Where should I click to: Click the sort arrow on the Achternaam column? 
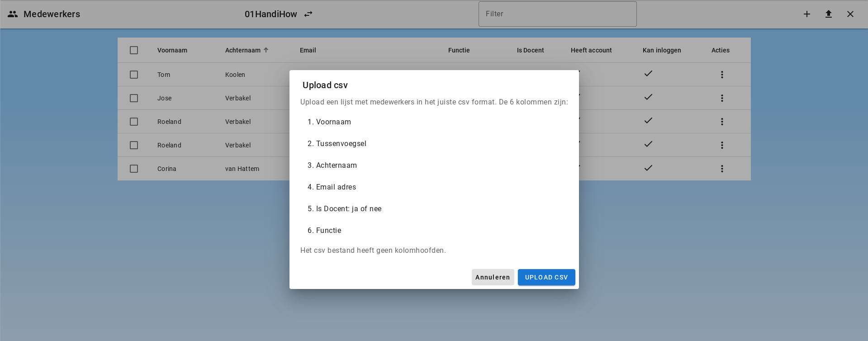coord(266,50)
